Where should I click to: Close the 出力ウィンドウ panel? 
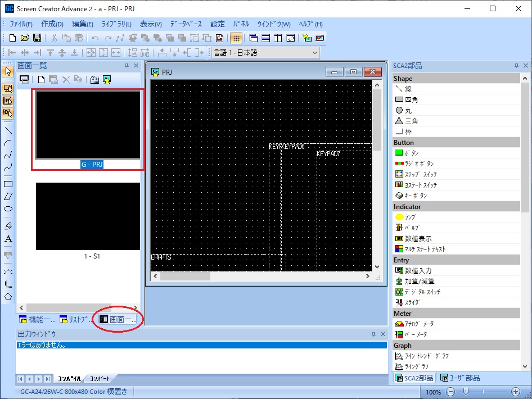tap(383, 334)
